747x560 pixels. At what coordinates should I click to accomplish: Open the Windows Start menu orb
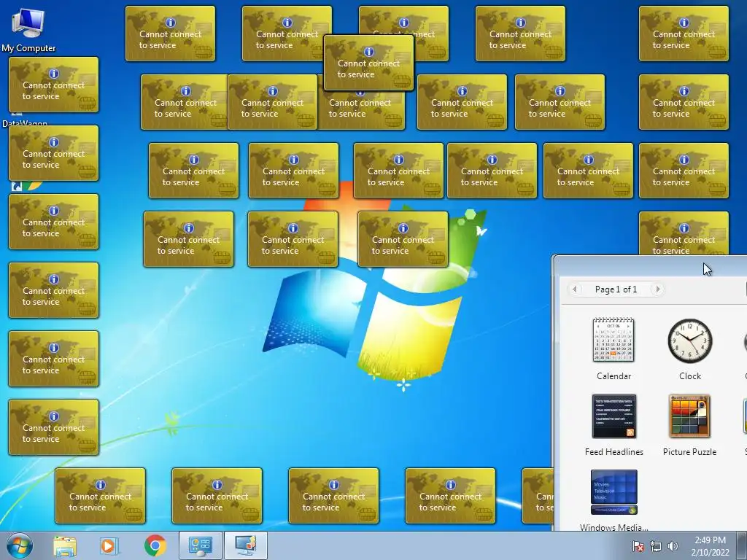pos(20,545)
